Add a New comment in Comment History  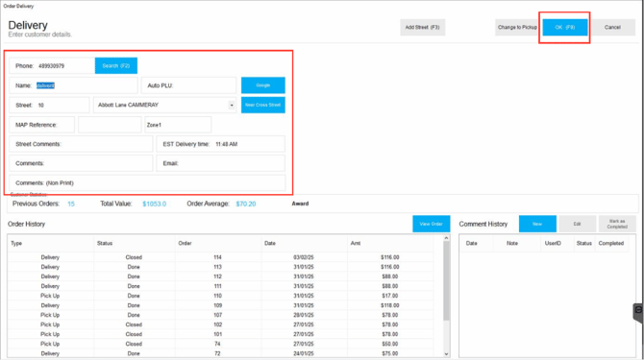click(537, 224)
